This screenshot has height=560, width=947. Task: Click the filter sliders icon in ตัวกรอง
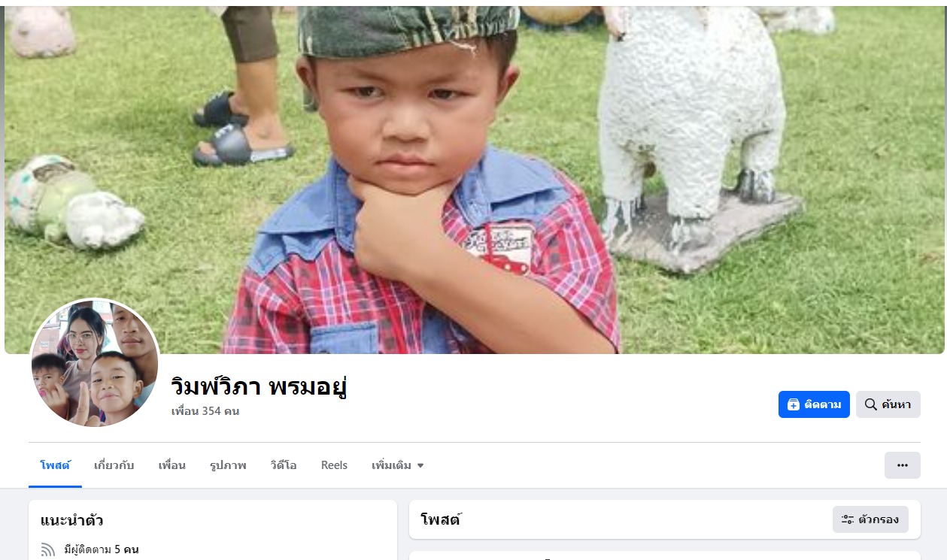pos(848,519)
